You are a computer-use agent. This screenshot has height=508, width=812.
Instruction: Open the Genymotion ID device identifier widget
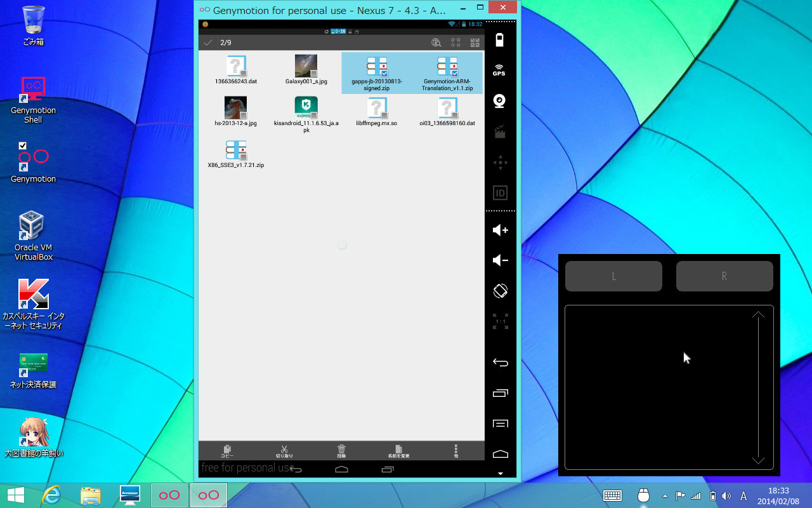[500, 193]
